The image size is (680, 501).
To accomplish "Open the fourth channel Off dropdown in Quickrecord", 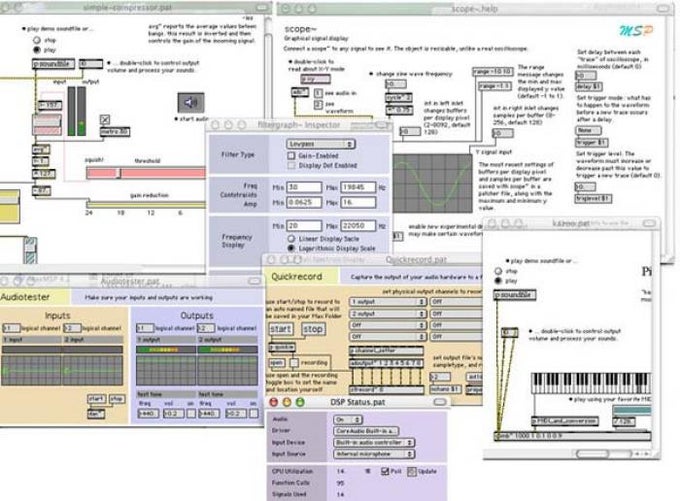I will (388, 337).
